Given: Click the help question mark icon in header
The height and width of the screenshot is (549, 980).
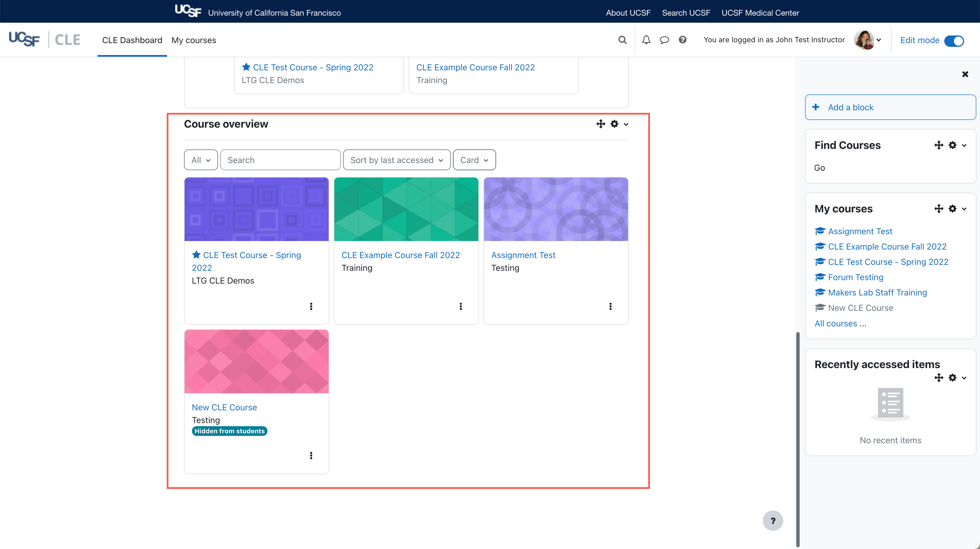Looking at the screenshot, I should coord(683,40).
